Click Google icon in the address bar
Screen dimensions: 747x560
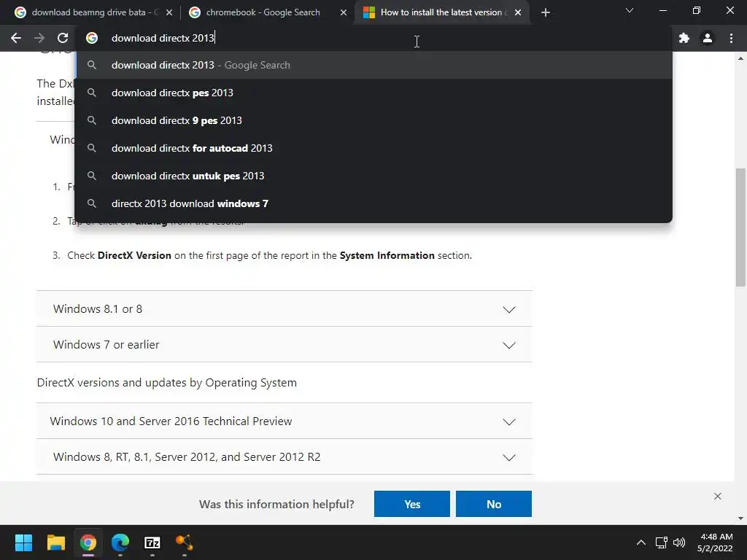tap(92, 38)
